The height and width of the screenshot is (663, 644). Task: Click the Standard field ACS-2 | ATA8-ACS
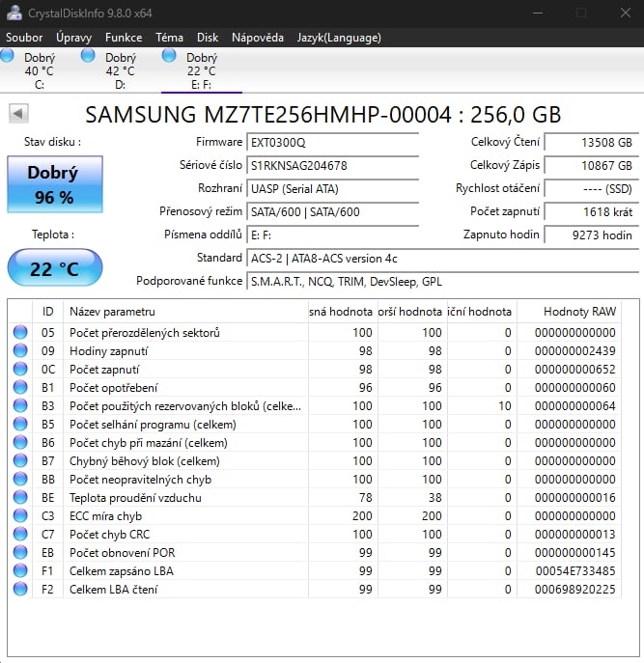[x=442, y=258]
